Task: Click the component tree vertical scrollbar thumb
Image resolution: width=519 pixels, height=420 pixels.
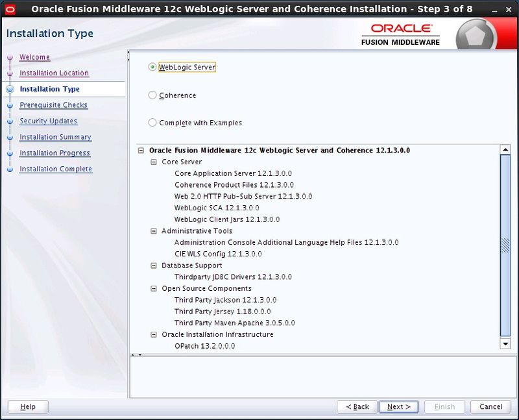Action: (x=505, y=245)
